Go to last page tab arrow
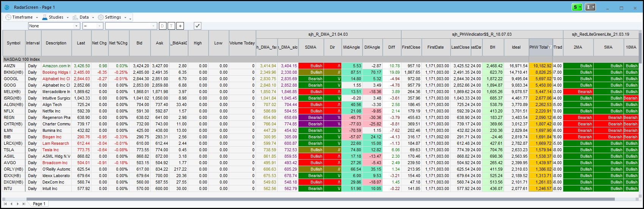Image resolution: width=644 pixels, height=209 pixels. (24, 204)
